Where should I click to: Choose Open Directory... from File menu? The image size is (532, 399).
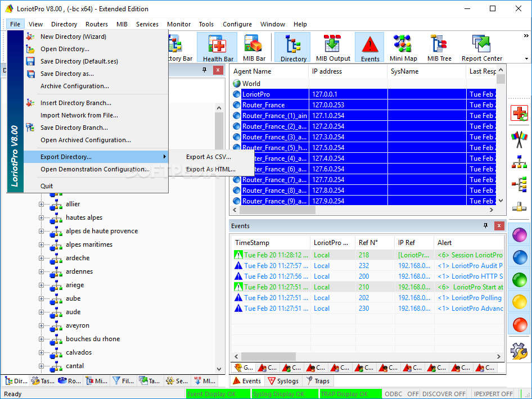click(x=96, y=49)
